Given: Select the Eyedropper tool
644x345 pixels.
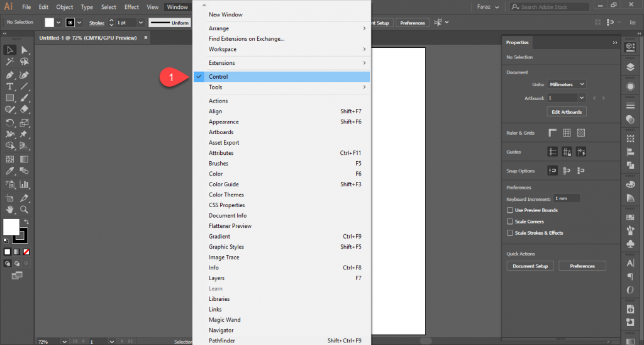Looking at the screenshot, I should 10,171.
